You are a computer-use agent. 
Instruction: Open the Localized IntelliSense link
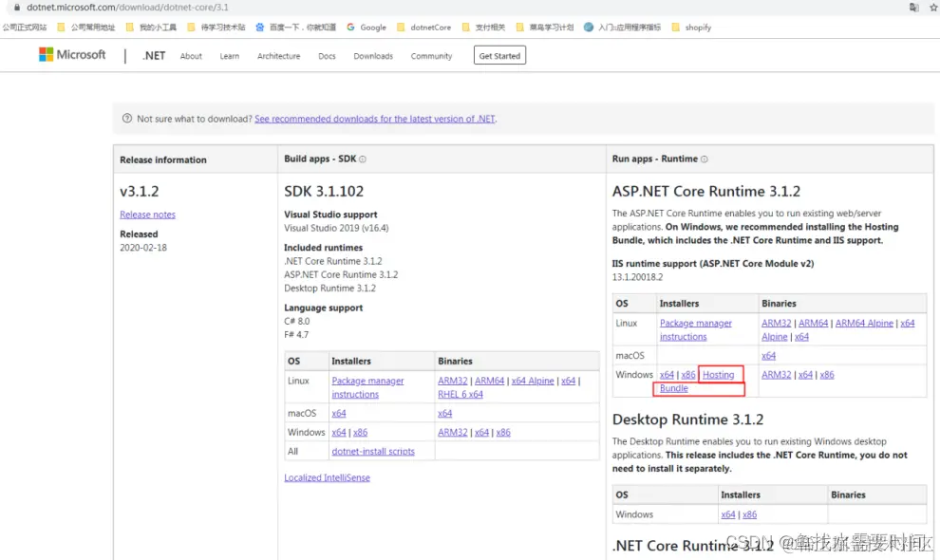[x=327, y=477]
